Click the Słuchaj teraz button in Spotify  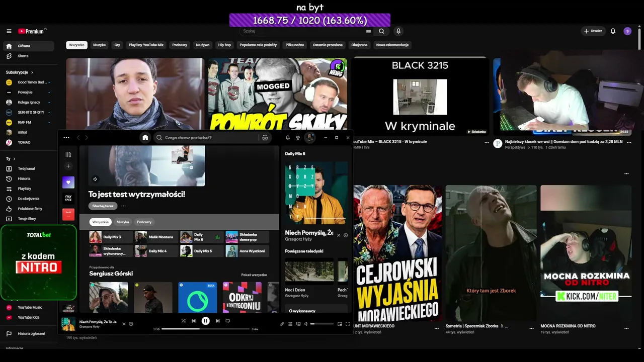103,206
